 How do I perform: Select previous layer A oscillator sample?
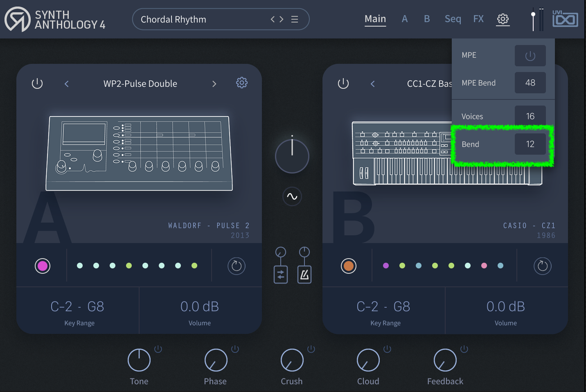coord(67,84)
